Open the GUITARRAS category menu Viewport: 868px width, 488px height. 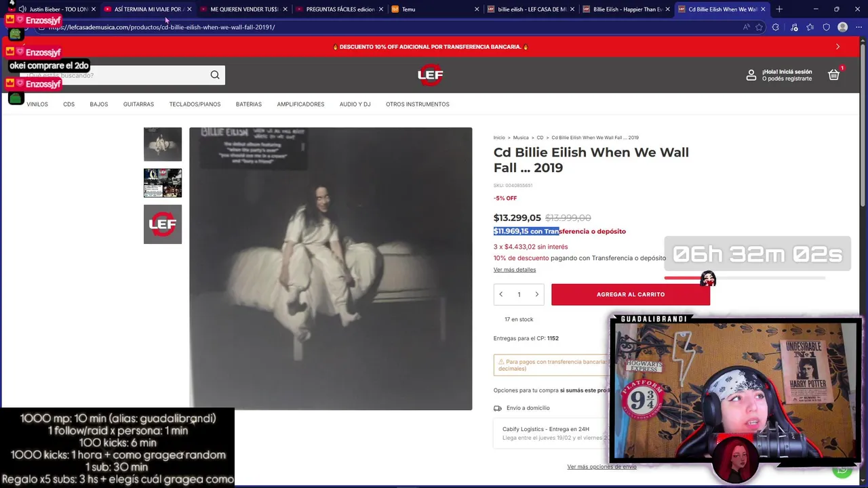(x=138, y=104)
